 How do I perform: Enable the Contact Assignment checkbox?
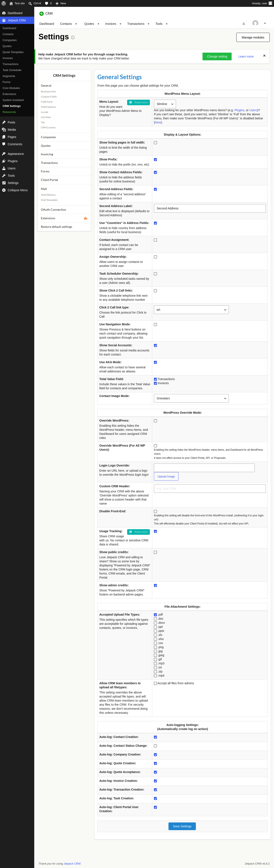click(155, 240)
